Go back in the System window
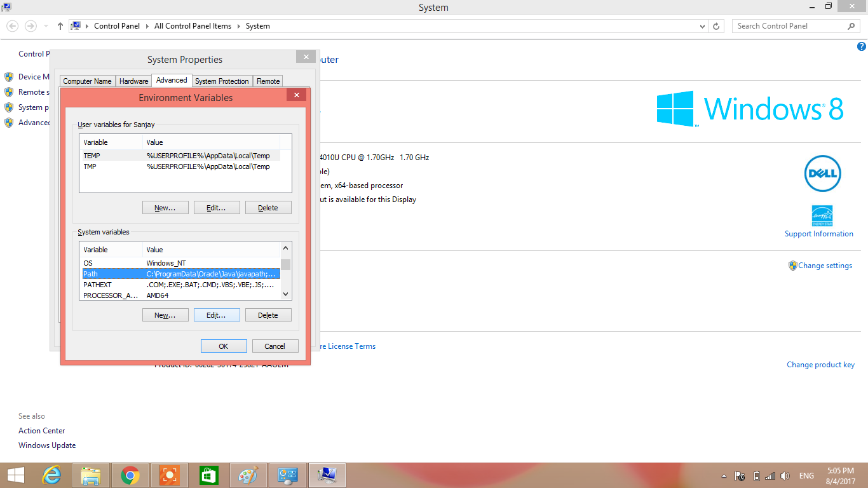The image size is (868, 488). pyautogui.click(x=12, y=26)
